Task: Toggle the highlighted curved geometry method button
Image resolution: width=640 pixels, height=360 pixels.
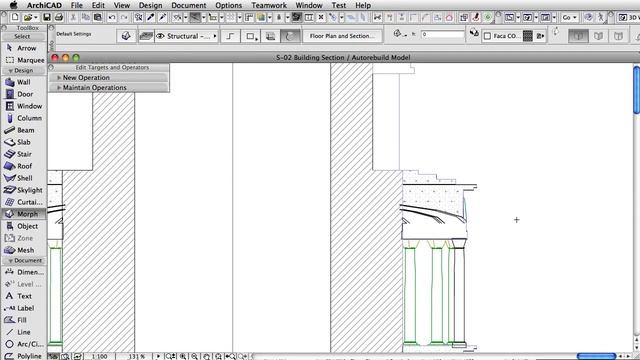Action: pyautogui.click(x=290, y=36)
